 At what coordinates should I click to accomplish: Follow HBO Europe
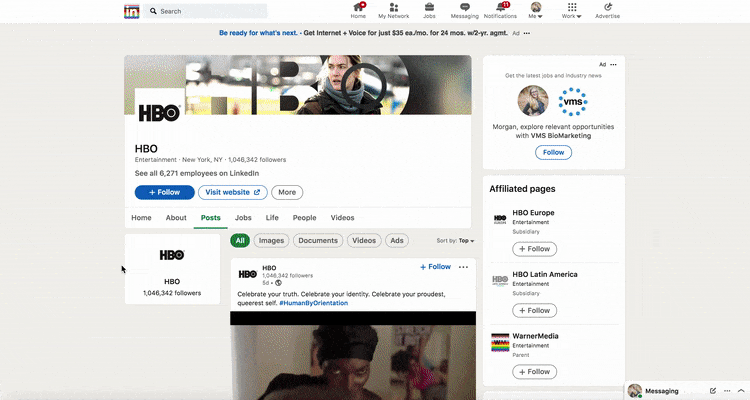(x=534, y=249)
